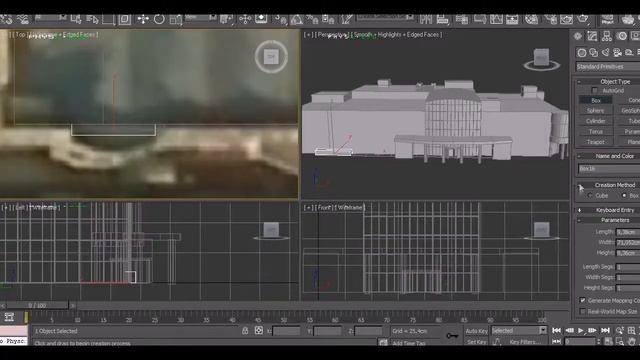Screen dimensions: 640x360
Task: Toggle the Angle Snap icon
Action: click(x=297, y=19)
